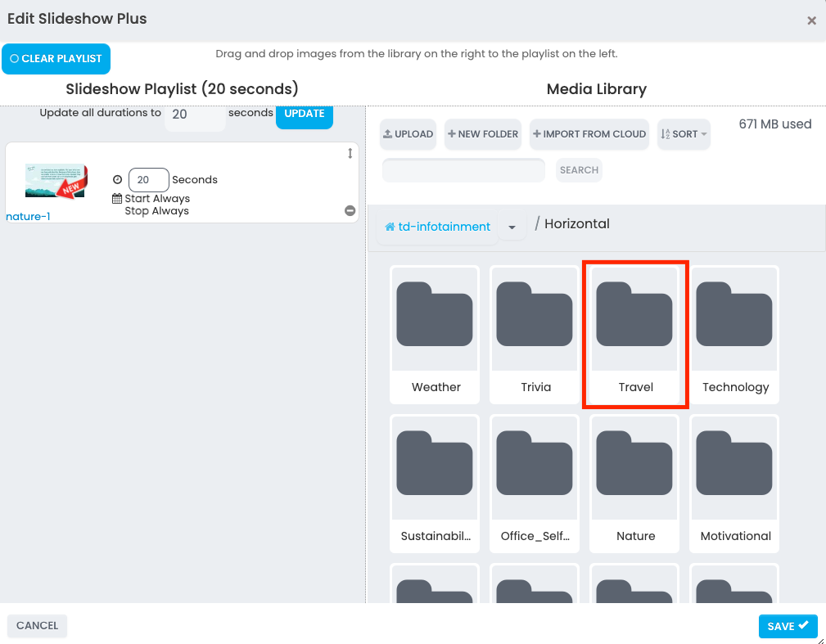Click the nature-1 file name link

pyautogui.click(x=28, y=216)
